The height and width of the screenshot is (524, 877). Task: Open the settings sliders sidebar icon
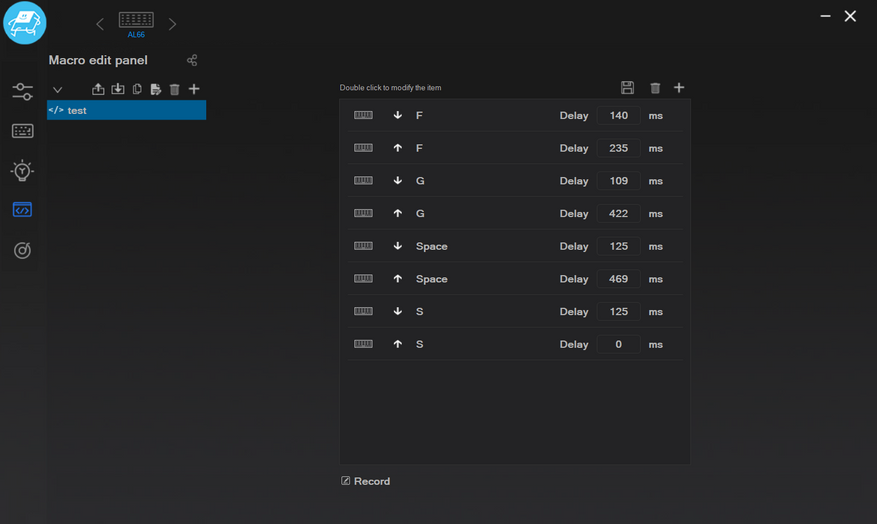coord(22,92)
